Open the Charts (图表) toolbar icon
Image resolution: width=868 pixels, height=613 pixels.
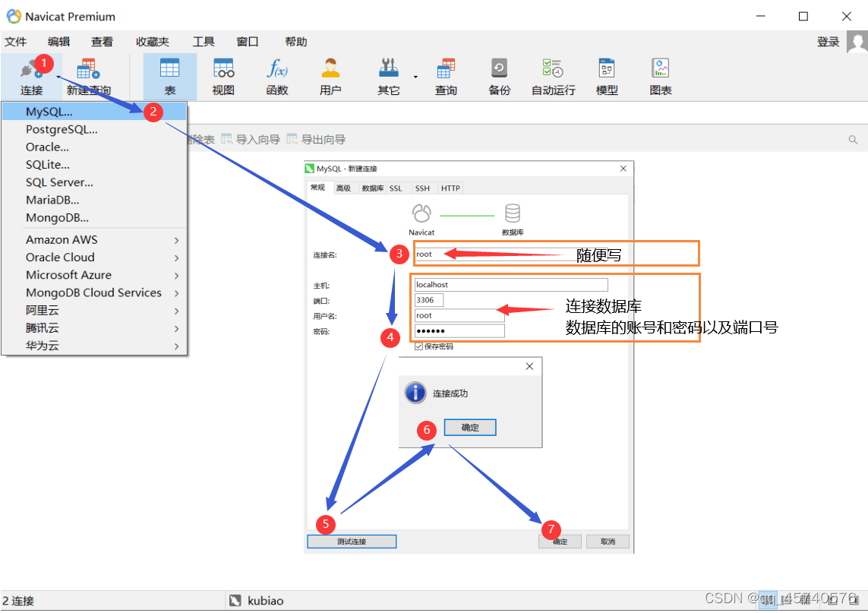click(661, 77)
